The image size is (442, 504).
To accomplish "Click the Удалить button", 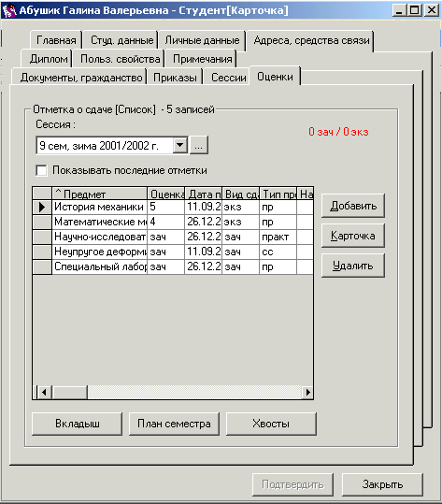I will point(353,266).
